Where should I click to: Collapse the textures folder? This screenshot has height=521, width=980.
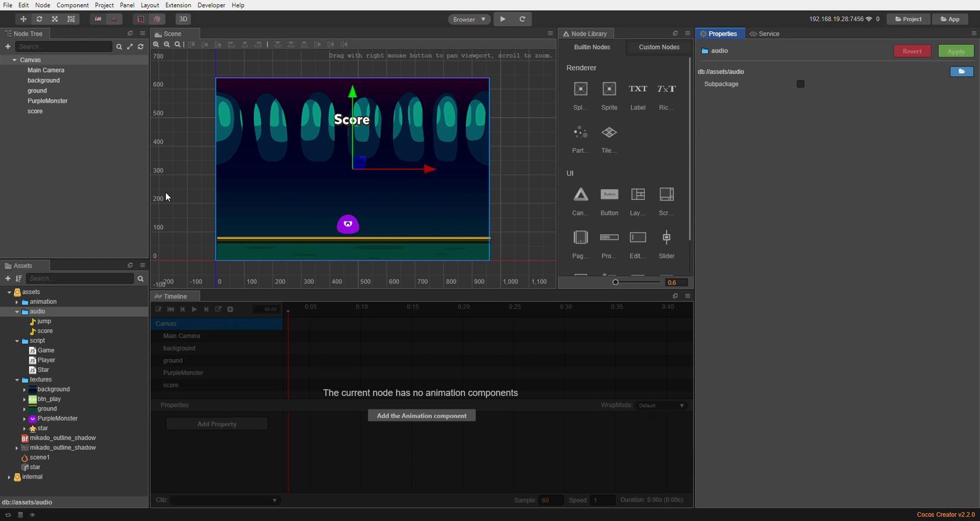pyautogui.click(x=17, y=380)
